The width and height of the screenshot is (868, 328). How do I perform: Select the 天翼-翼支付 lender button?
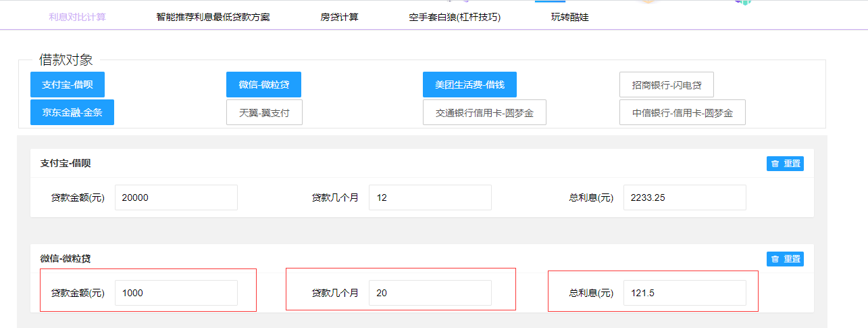click(264, 112)
